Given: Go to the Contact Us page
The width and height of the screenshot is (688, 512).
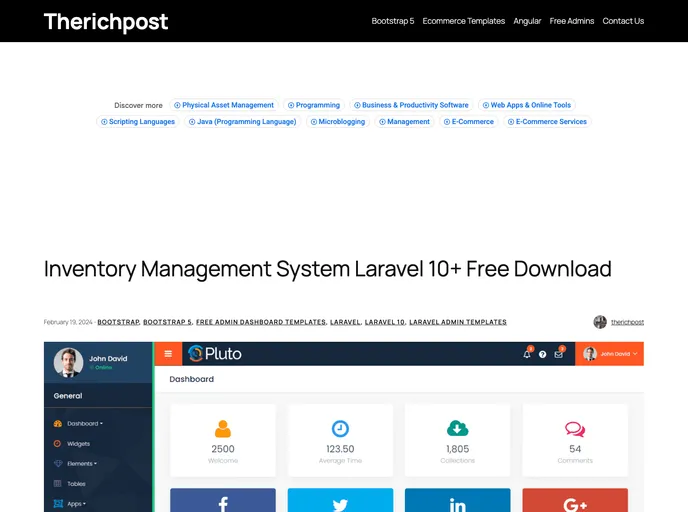Looking at the screenshot, I should point(623,21).
